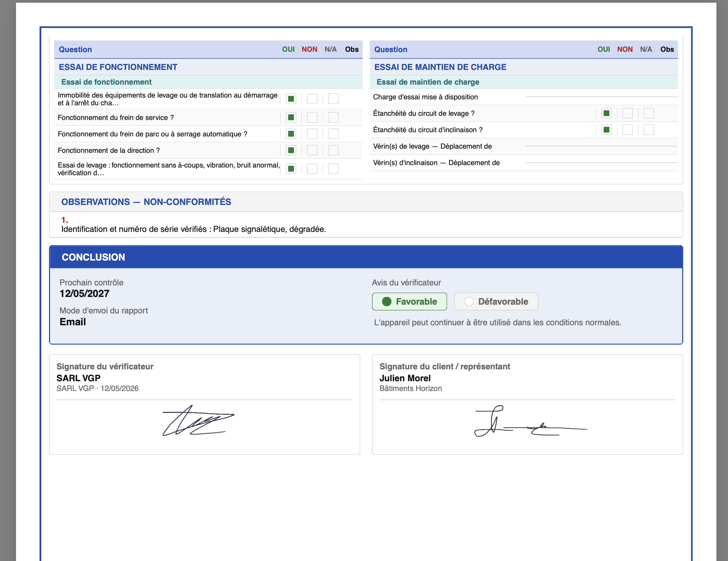This screenshot has height=561, width=728.
Task: Click the Charge d'essai mise à disposition field
Action: [x=602, y=97]
